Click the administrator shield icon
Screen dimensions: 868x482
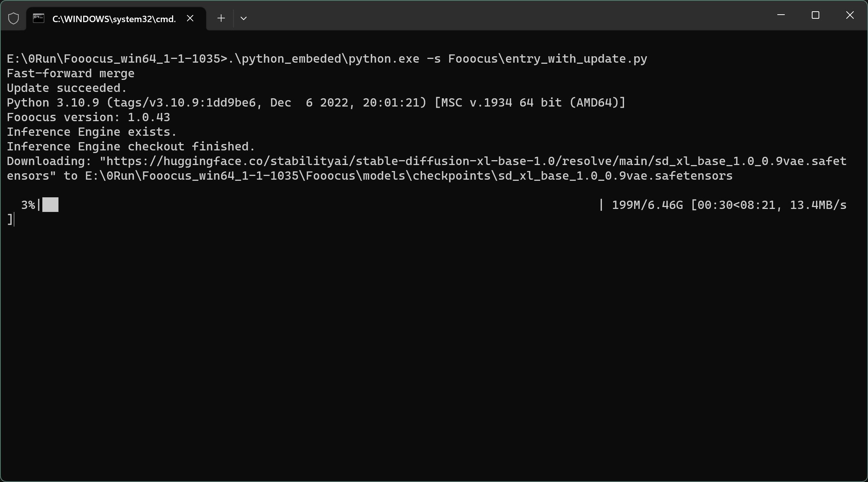(x=13, y=18)
